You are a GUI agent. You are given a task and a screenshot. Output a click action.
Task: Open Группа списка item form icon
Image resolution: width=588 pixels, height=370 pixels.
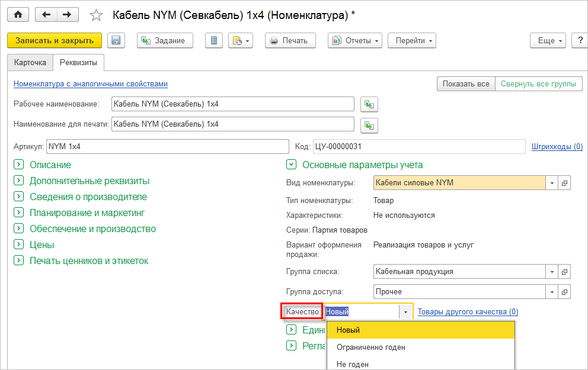click(564, 272)
